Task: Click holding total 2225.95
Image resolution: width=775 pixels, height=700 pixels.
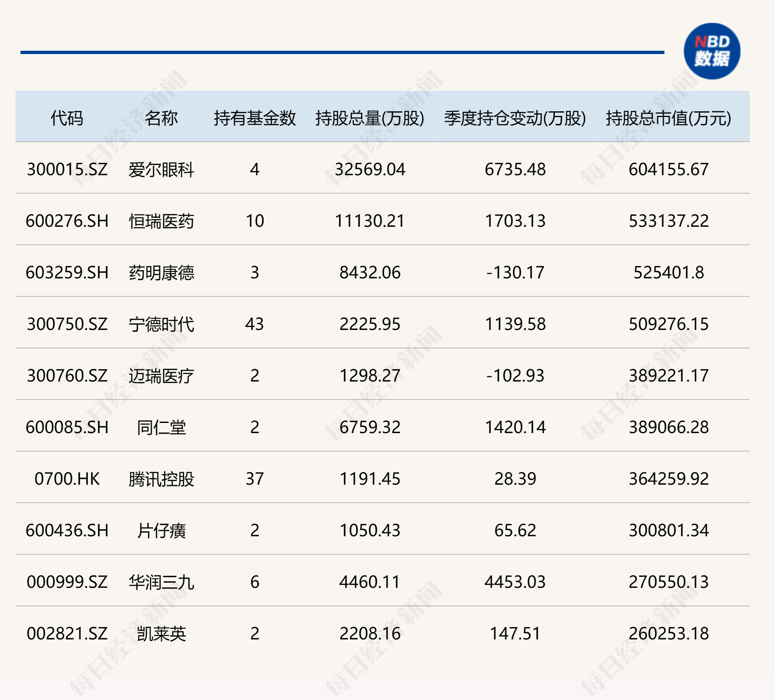Action: tap(370, 324)
